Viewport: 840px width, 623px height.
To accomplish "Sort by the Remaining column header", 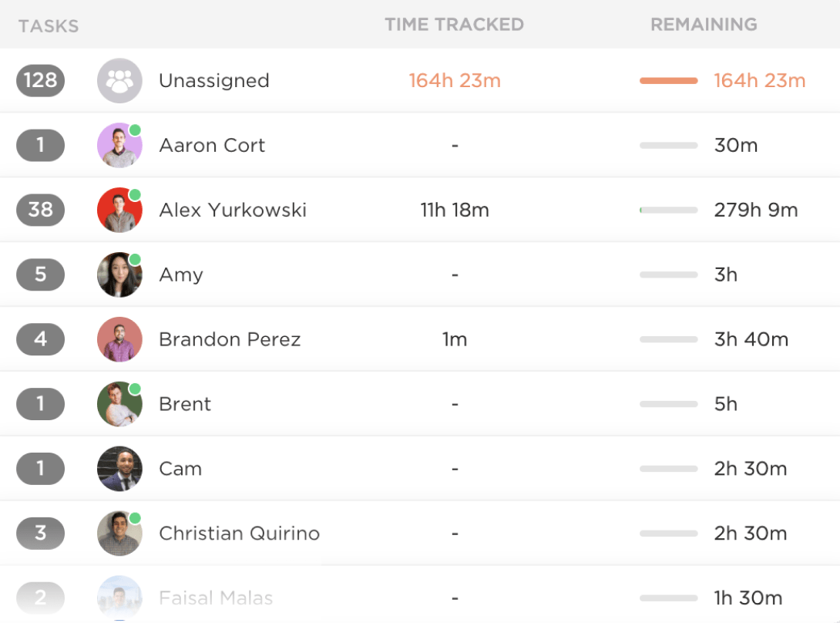I will point(704,25).
